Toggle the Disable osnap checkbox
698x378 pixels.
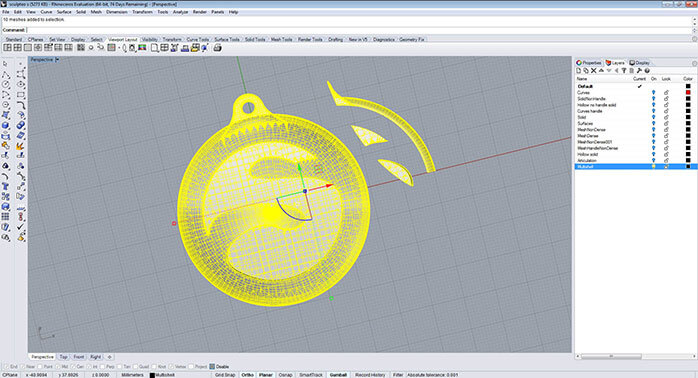coord(212,367)
